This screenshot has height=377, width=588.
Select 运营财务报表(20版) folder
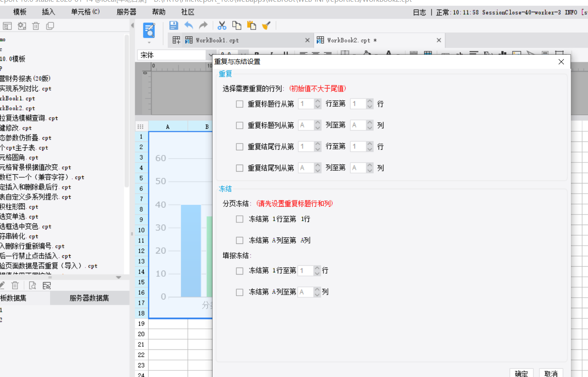pyautogui.click(x=25, y=79)
